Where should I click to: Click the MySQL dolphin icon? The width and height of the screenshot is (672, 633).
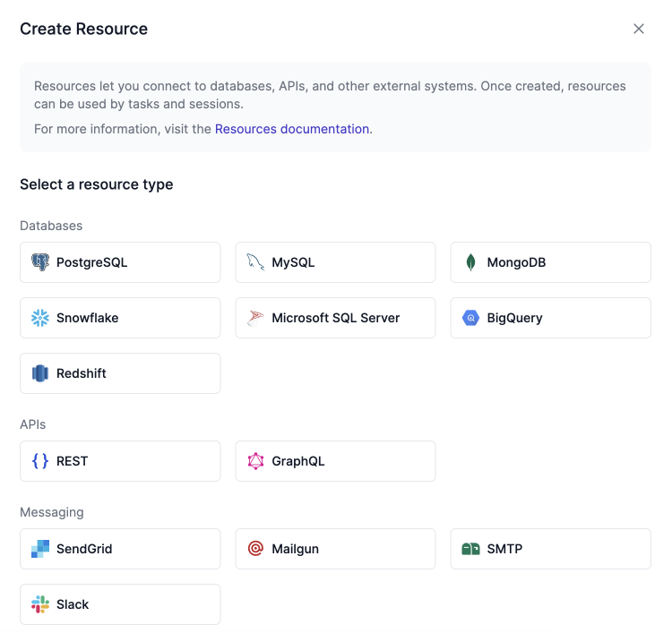pos(255,262)
